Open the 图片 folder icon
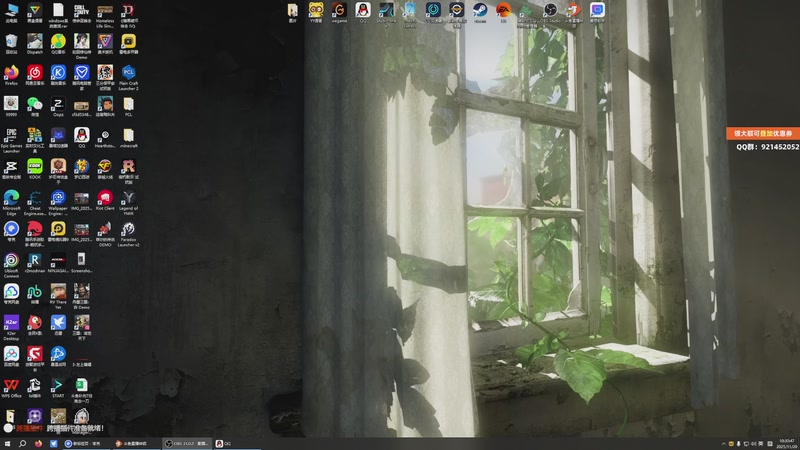The width and height of the screenshot is (800, 450). (x=292, y=12)
